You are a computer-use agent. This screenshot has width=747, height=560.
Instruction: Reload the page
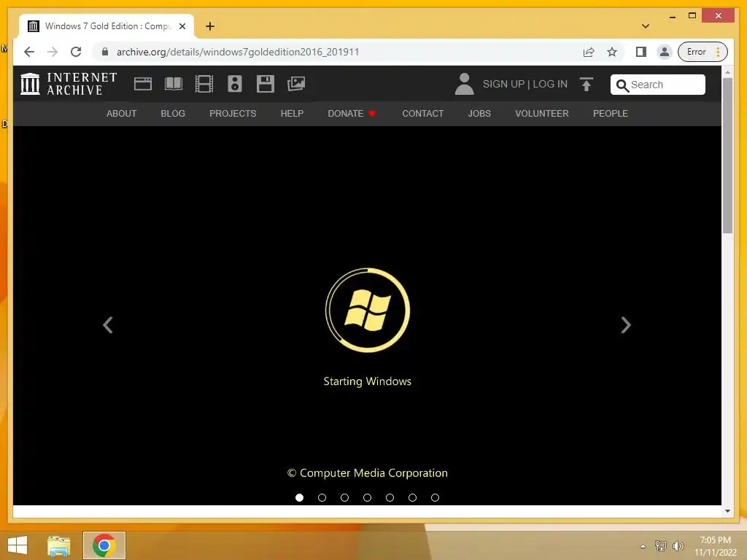(76, 52)
